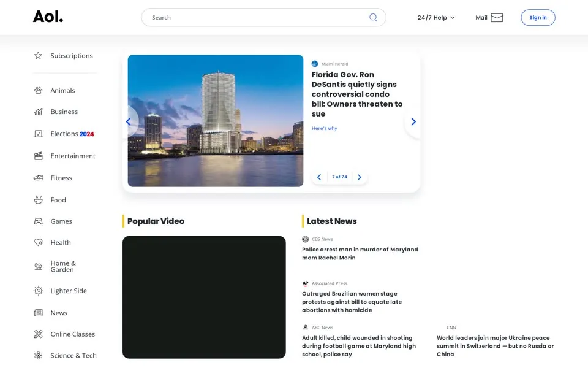Expand the 24/7 Help dropdown
Screen dimensions: 588x368
[x=435, y=18]
